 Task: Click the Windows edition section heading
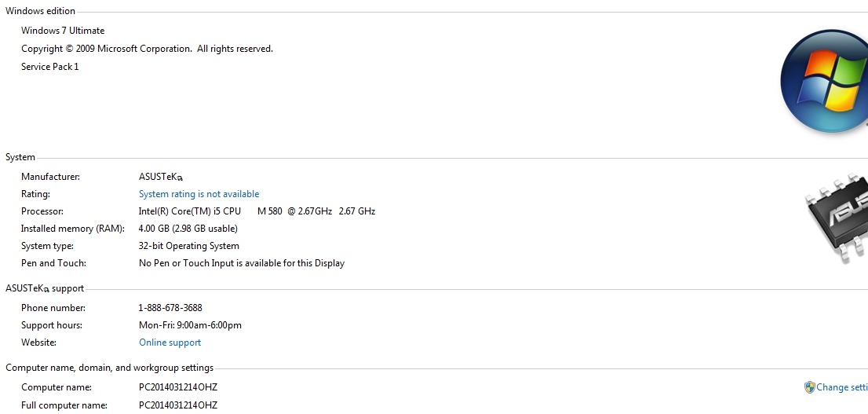(40, 10)
